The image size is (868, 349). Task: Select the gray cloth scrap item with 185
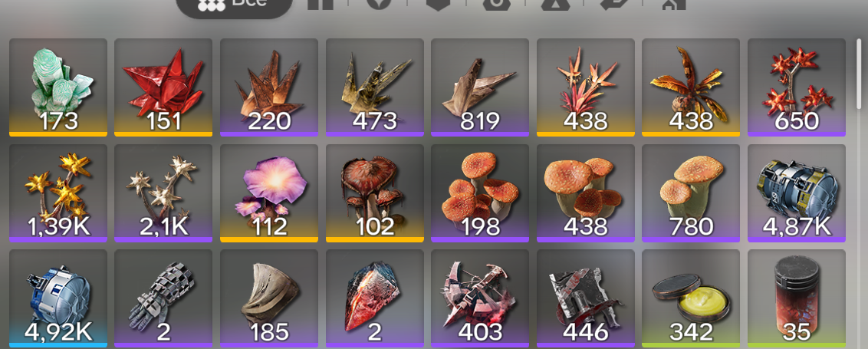[x=269, y=299]
